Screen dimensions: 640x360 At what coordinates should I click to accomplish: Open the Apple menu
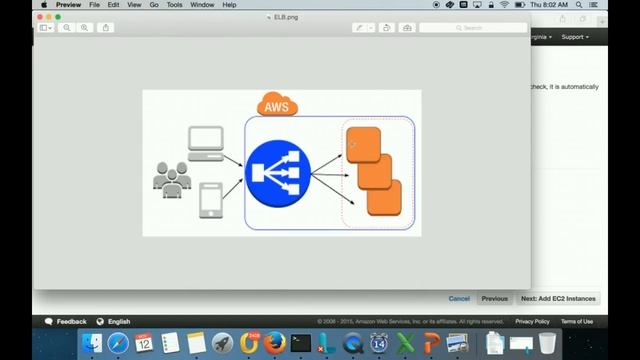(x=44, y=5)
